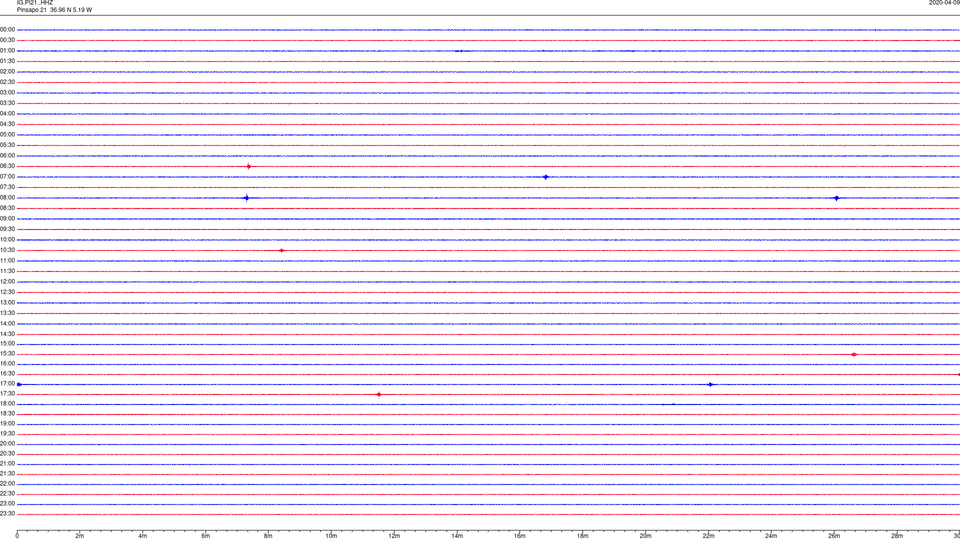Click the IG.PI21..HHZ station channel title
The height and width of the screenshot is (540, 960).
35,2
